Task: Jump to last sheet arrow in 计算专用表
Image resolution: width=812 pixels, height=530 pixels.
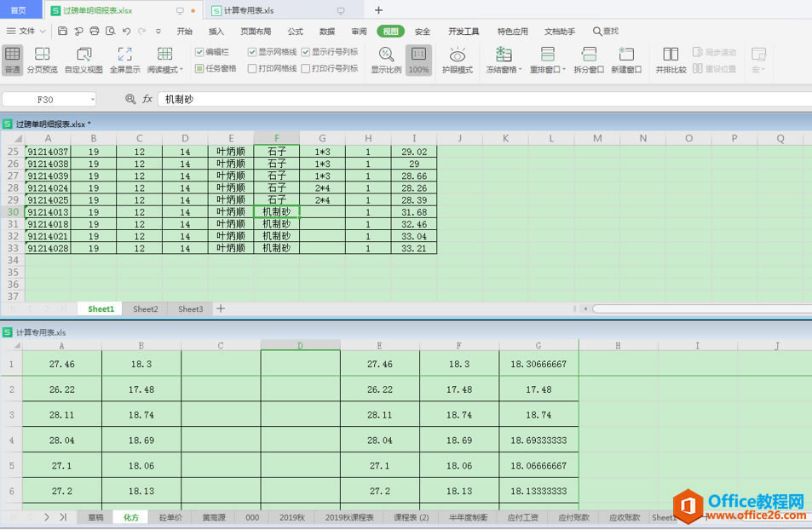Action: pos(63,517)
